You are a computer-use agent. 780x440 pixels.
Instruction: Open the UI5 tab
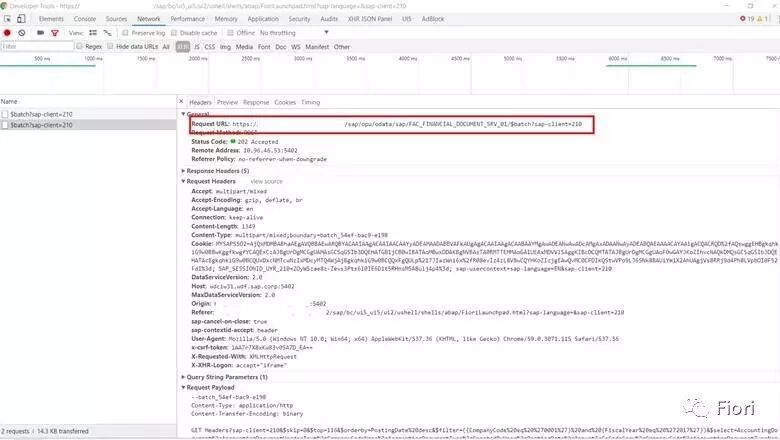pyautogui.click(x=406, y=19)
